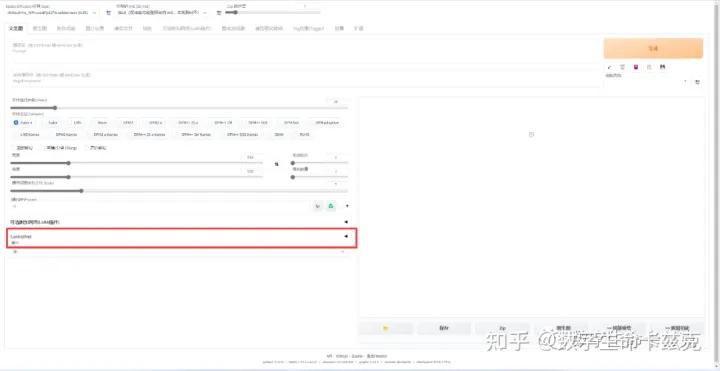Select the DPM fast sampler
Image resolution: width=720 pixels, height=371 pixels.
(x=291, y=123)
